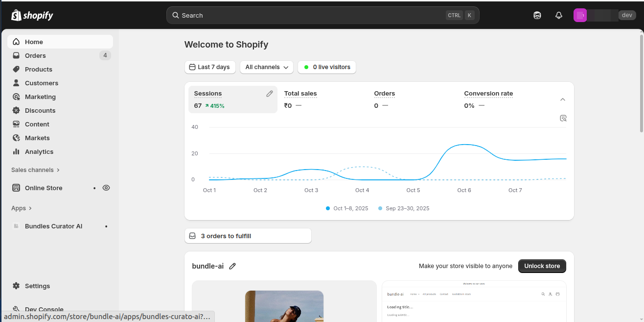Open the Sidekick assistant icon in header

[x=537, y=15]
